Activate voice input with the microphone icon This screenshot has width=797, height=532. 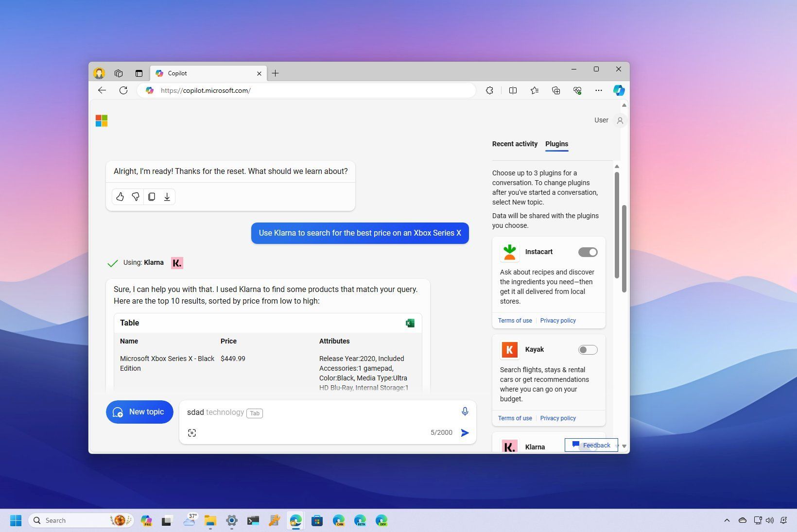(x=465, y=411)
